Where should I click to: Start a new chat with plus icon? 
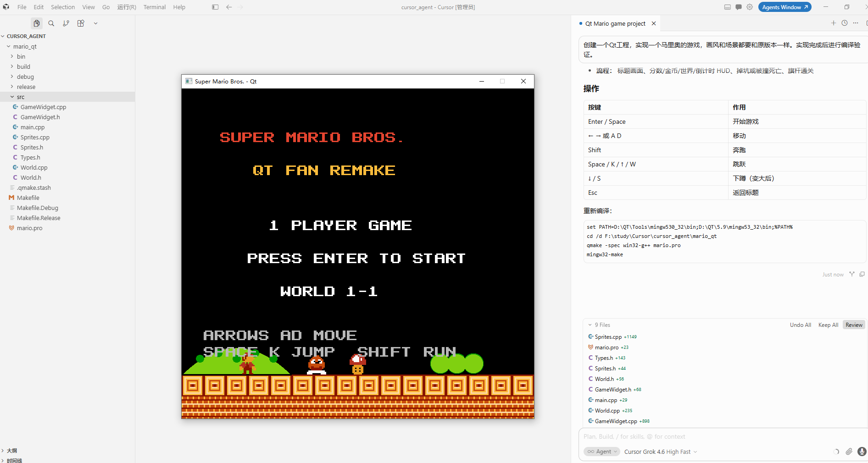(x=834, y=23)
